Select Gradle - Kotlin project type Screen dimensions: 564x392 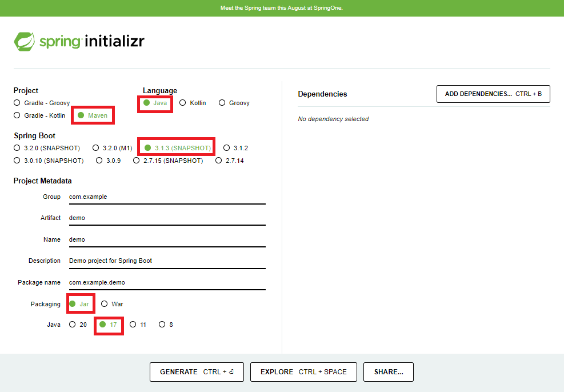[39, 115]
